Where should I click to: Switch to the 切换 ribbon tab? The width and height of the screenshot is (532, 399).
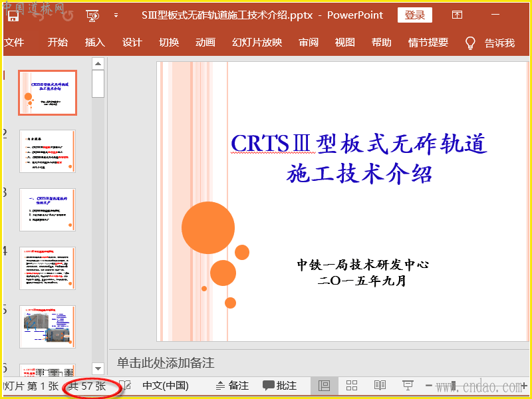tap(169, 43)
